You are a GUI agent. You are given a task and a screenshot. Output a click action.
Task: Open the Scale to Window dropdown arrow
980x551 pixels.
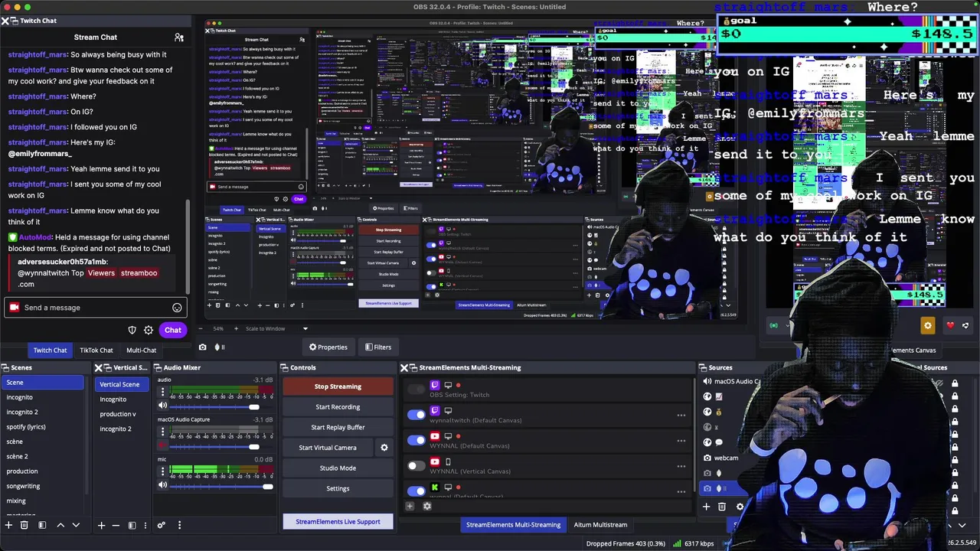click(305, 329)
